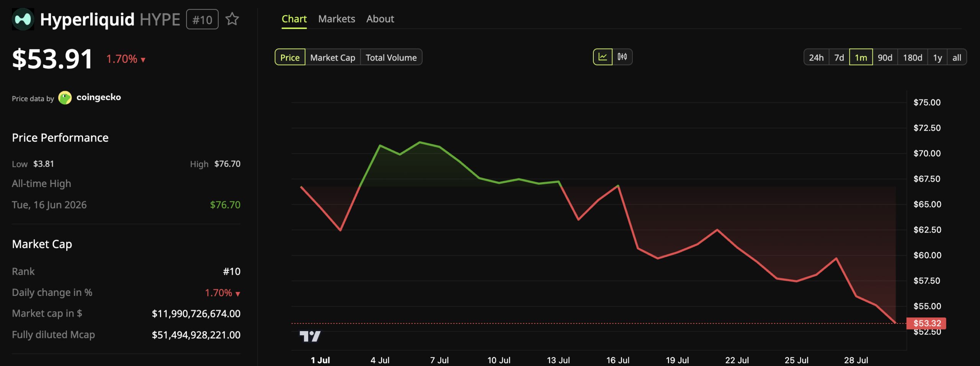The height and width of the screenshot is (366, 980).
Task: Star Hyperliquid as a favorite
Action: [232, 19]
